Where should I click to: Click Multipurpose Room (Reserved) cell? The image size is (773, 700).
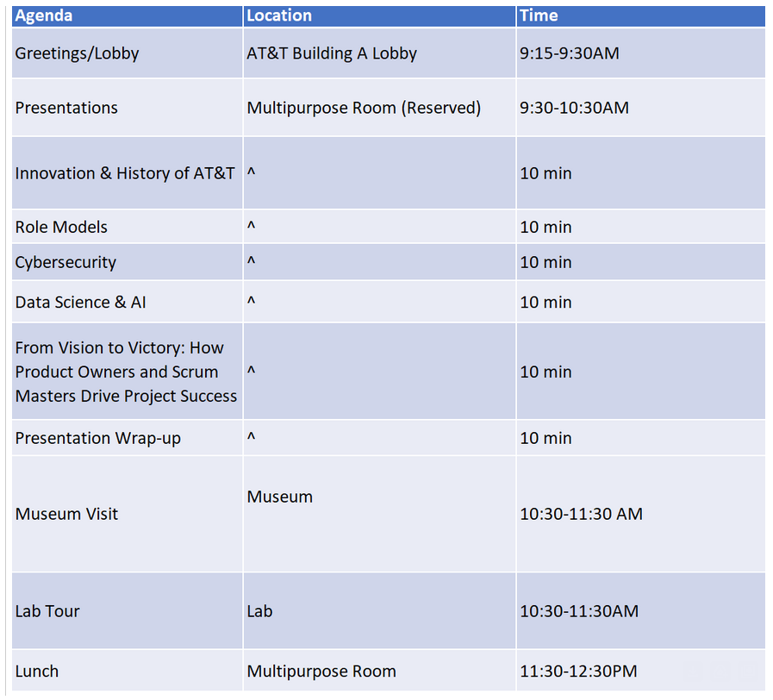coord(379,108)
